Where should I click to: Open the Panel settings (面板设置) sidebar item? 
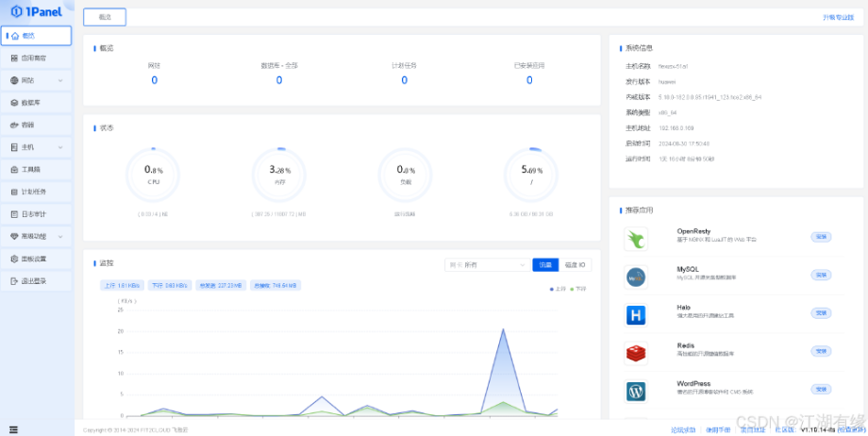pyautogui.click(x=36, y=259)
